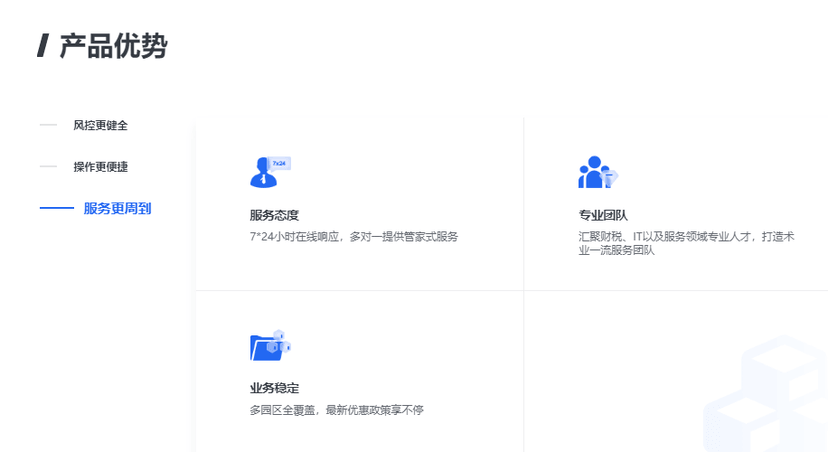Click the 7*24小时在线响应 description text

click(354, 237)
